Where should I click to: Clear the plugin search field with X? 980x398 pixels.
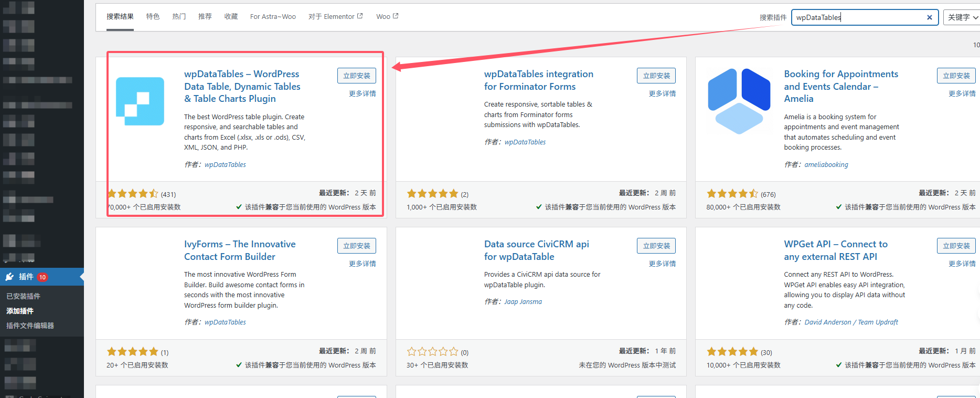click(929, 17)
